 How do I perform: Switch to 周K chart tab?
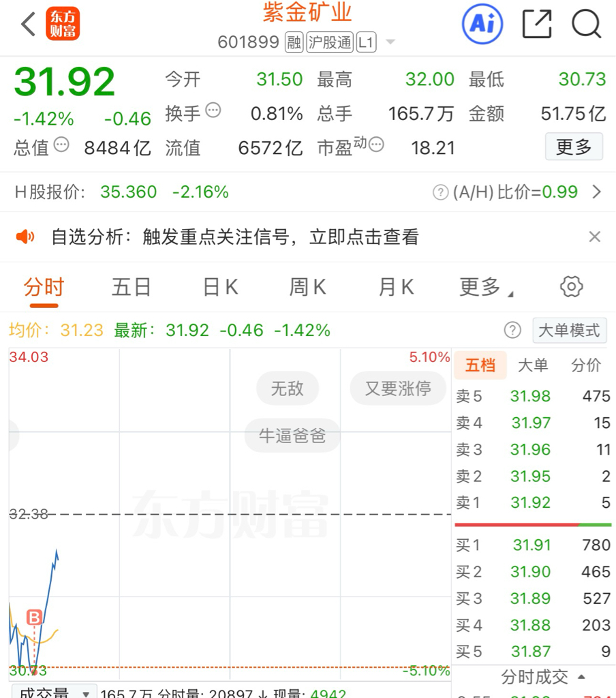pyautogui.click(x=307, y=287)
